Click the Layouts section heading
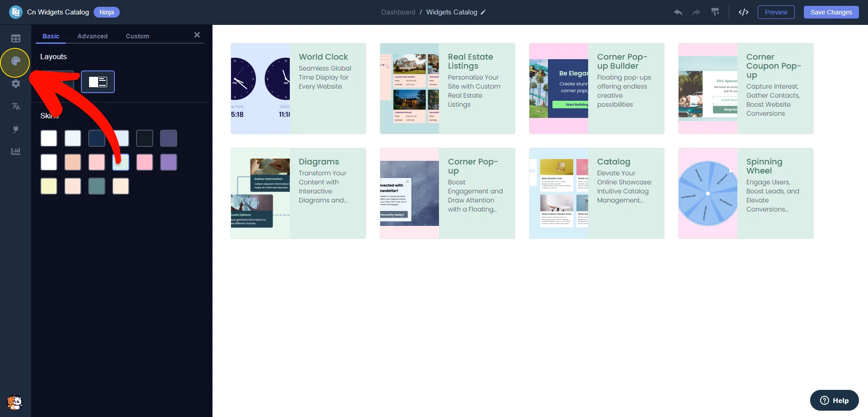Screen dimensions: 868x417 pyautogui.click(x=53, y=56)
